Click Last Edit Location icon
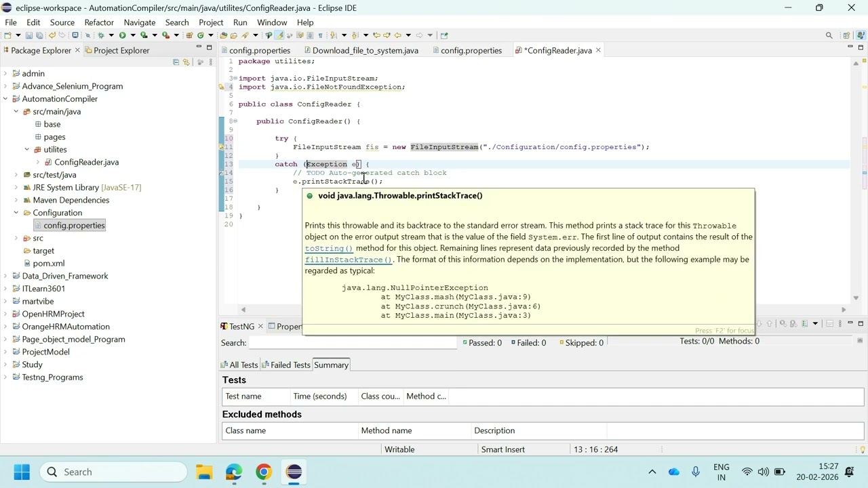This screenshot has height=488, width=868. [377, 35]
